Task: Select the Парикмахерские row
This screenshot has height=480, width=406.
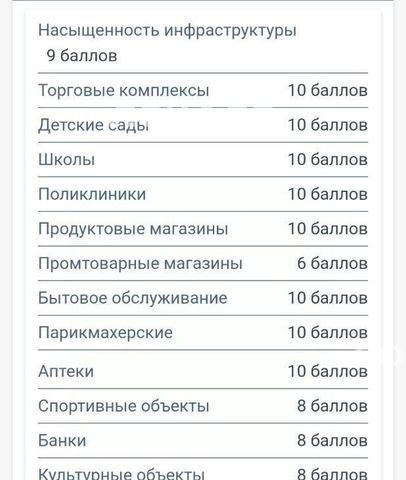Action: [203, 333]
